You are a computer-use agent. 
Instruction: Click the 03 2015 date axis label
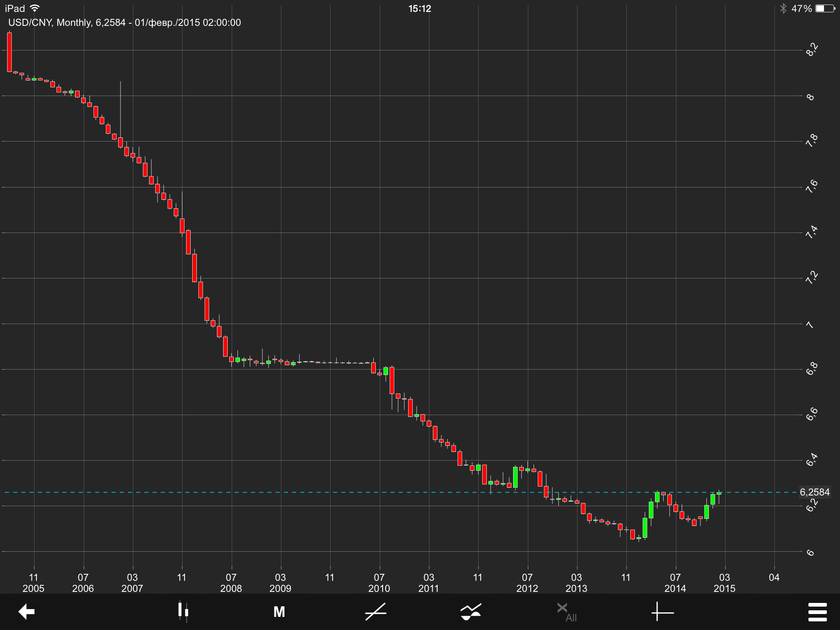[724, 582]
